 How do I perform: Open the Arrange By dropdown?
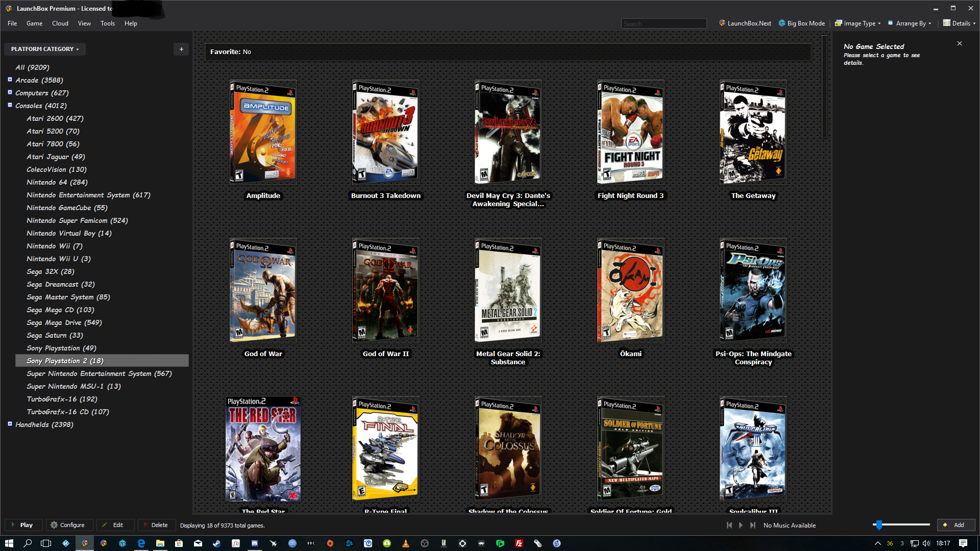[x=910, y=23]
